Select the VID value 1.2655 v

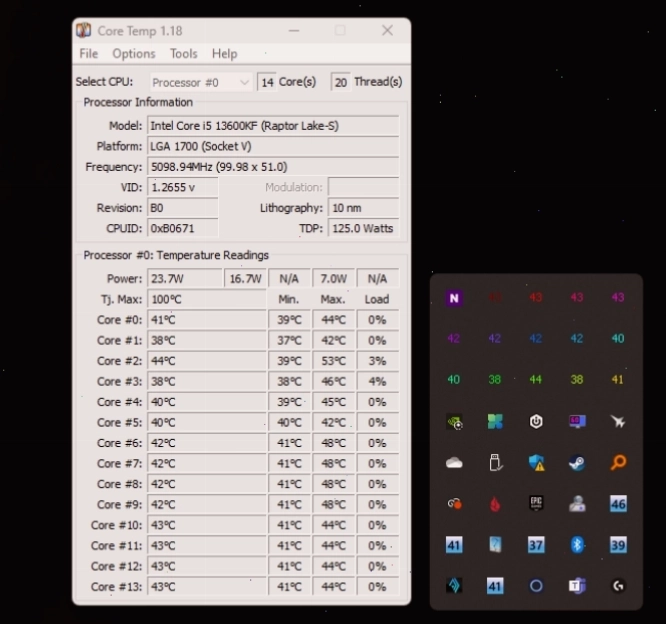pyautogui.click(x=183, y=187)
